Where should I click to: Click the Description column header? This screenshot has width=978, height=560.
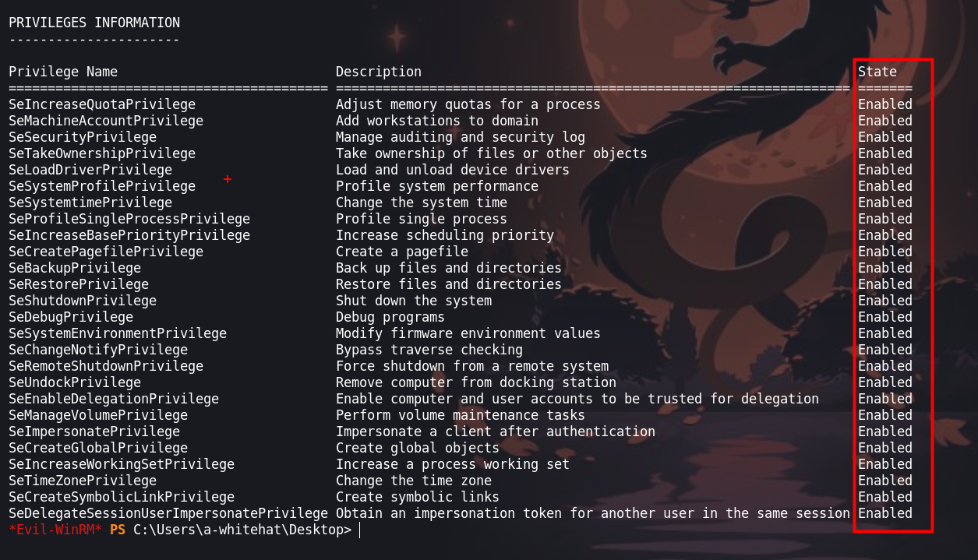tap(379, 72)
